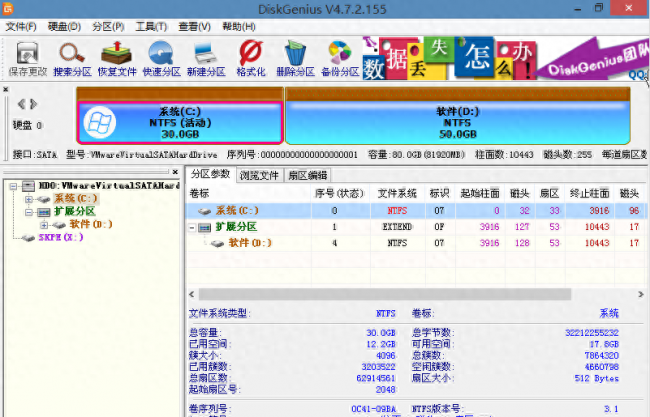
Task: Click drive icon next to SKPE (X:)
Action: click(28, 238)
